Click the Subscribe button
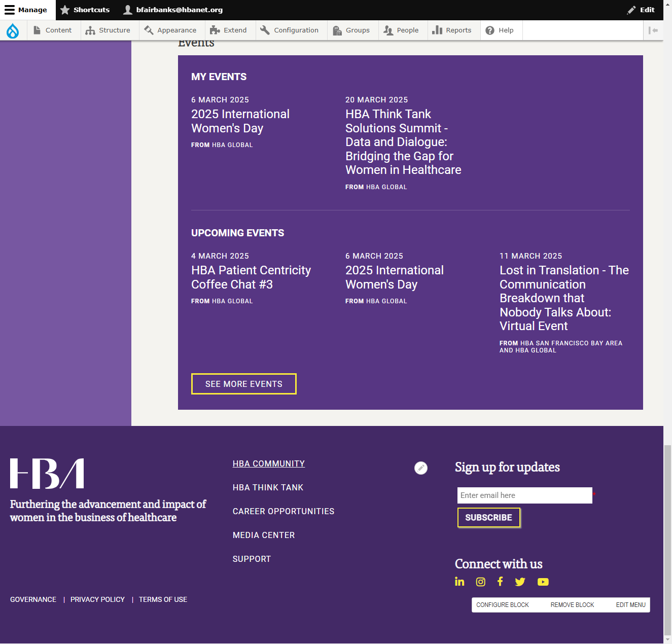The width and height of the screenshot is (672, 644). click(x=489, y=518)
